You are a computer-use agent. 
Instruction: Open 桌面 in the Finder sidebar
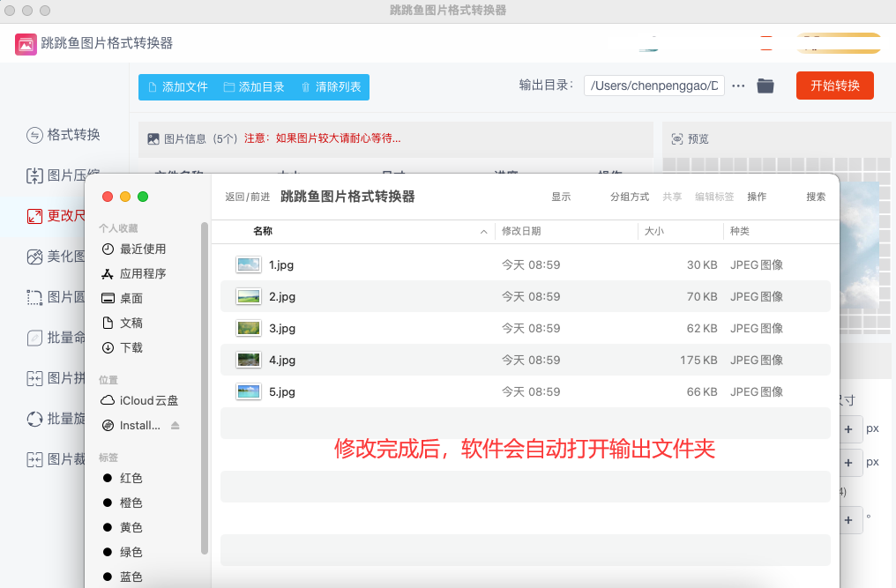[123, 298]
